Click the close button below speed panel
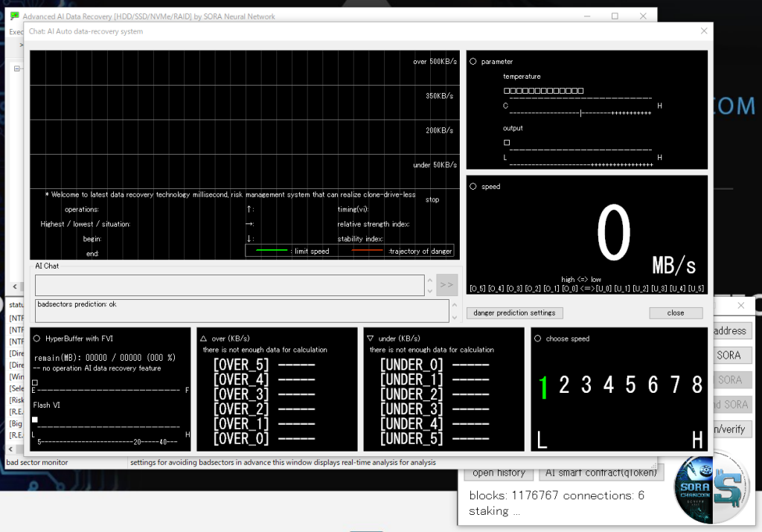 pos(676,313)
